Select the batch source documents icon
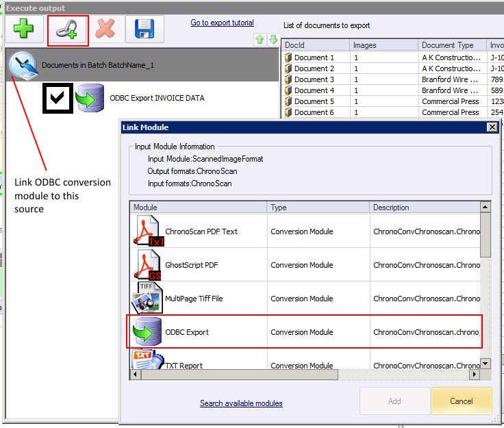 (x=23, y=66)
